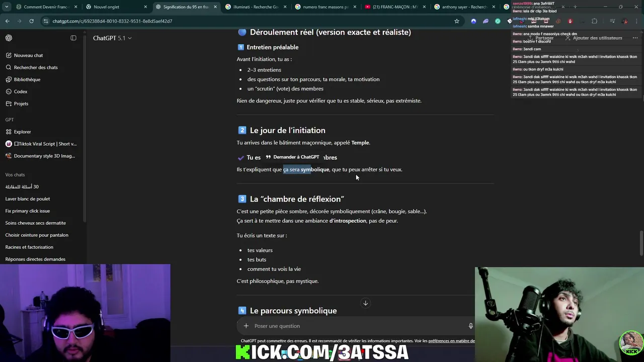The width and height of the screenshot is (644, 362).
Task: Click the microphone dictation icon
Action: point(470,326)
